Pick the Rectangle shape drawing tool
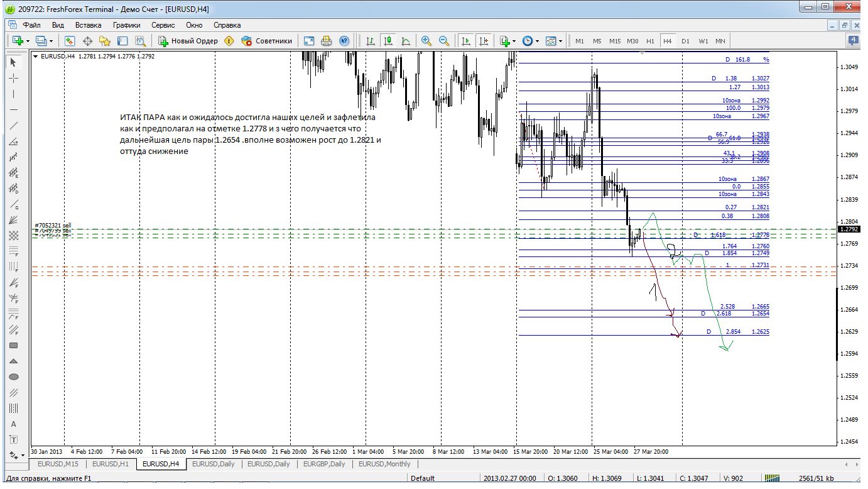The height and width of the screenshot is (489, 868). 14,346
